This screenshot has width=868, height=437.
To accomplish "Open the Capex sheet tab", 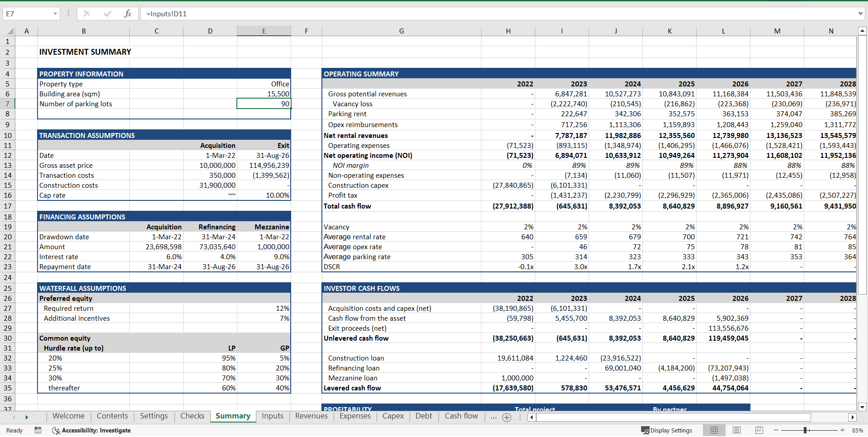I will click(x=393, y=416).
